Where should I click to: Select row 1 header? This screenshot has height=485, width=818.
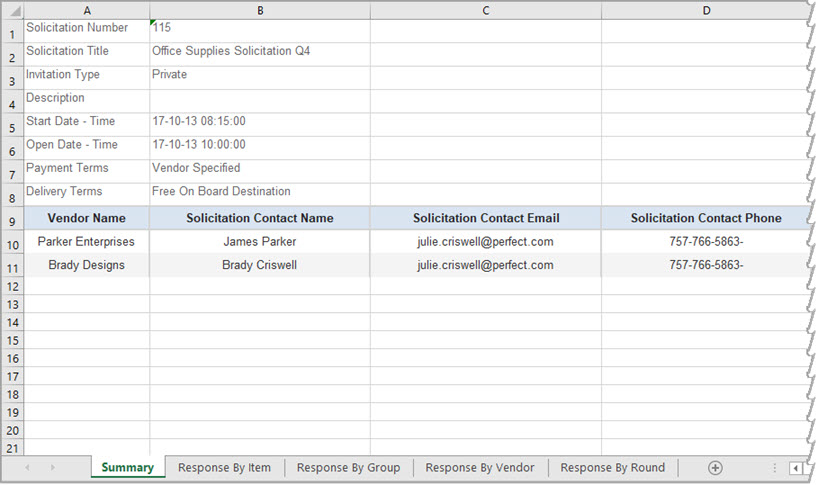13,31
